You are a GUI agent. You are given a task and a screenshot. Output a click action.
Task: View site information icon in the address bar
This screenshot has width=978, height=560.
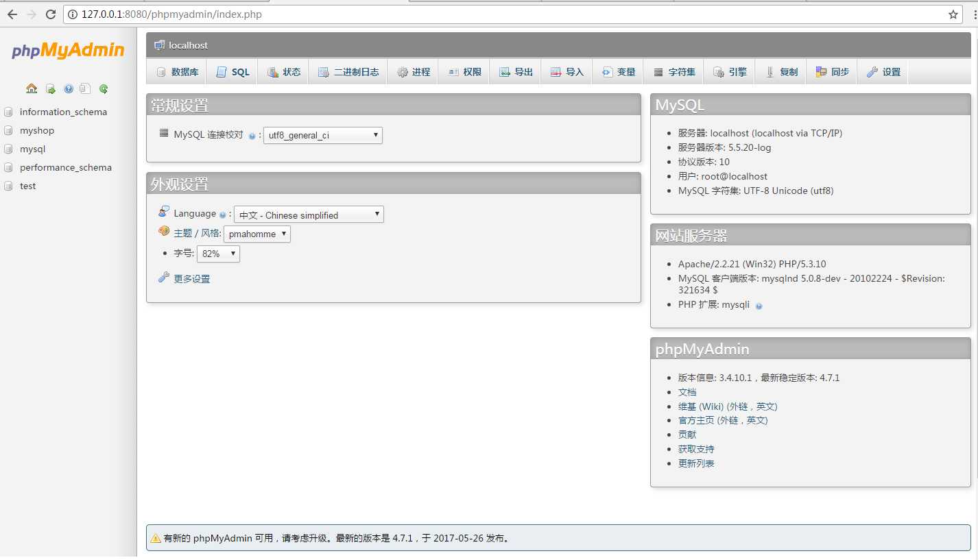pos(73,14)
